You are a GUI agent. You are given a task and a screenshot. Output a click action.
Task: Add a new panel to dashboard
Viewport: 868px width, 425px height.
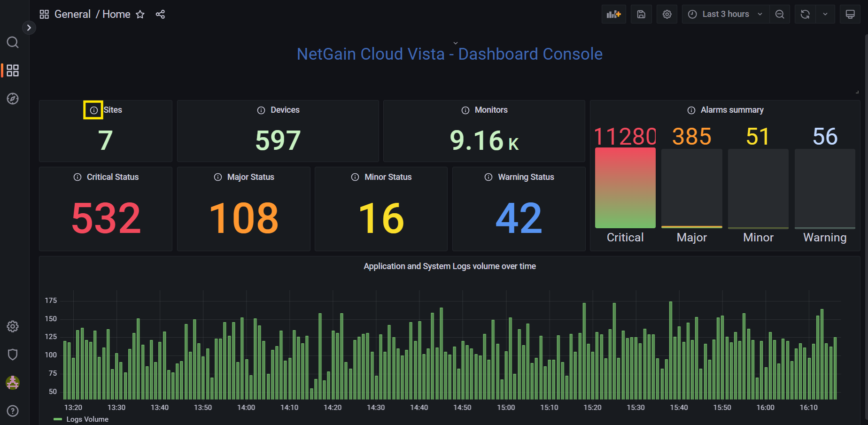tap(614, 14)
